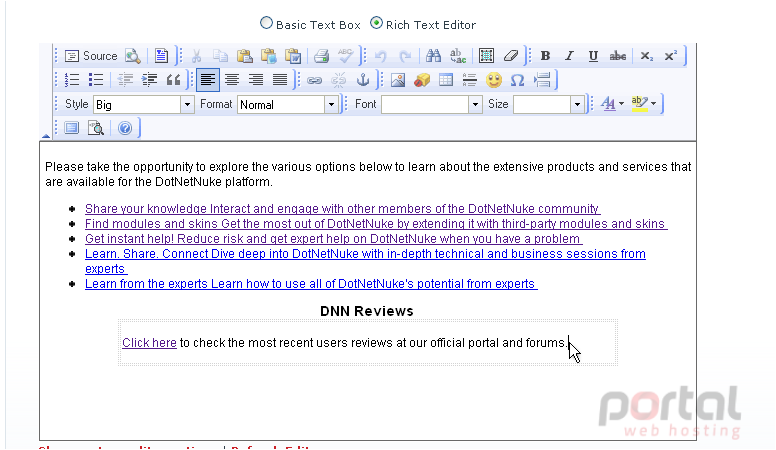Click Paste from Word icon

point(293,56)
